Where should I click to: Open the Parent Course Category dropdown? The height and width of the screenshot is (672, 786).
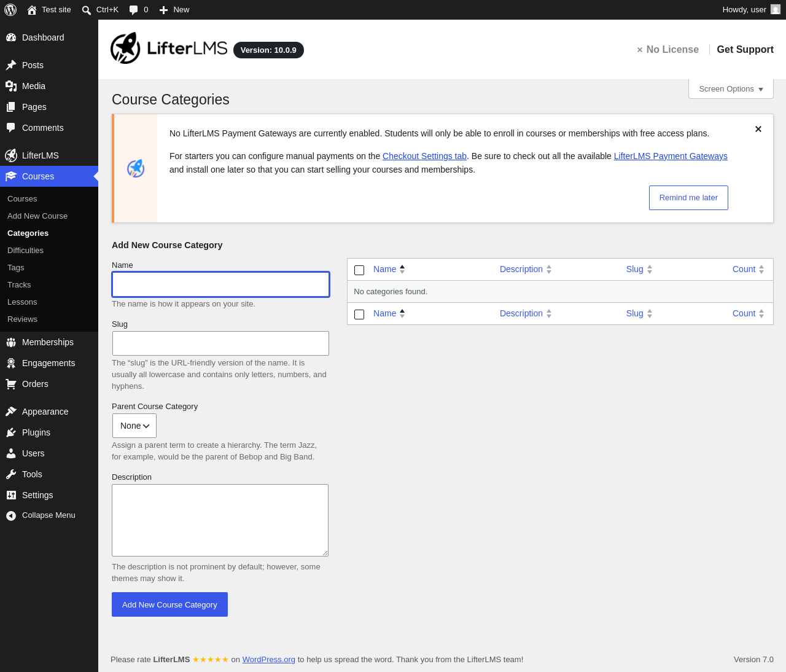pos(134,426)
